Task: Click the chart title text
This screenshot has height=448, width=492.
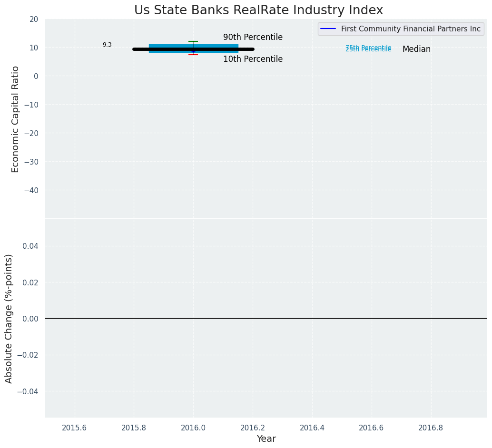Action: click(x=258, y=10)
